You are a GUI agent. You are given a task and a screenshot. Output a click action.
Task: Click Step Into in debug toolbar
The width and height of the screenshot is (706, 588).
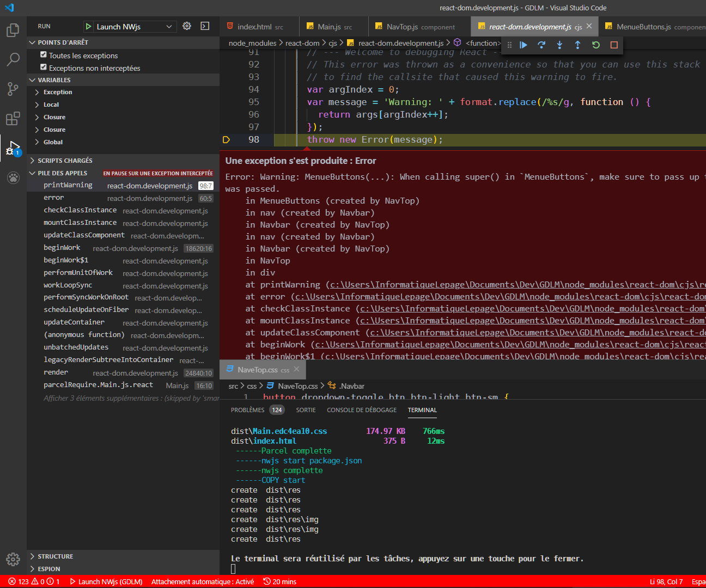click(559, 45)
